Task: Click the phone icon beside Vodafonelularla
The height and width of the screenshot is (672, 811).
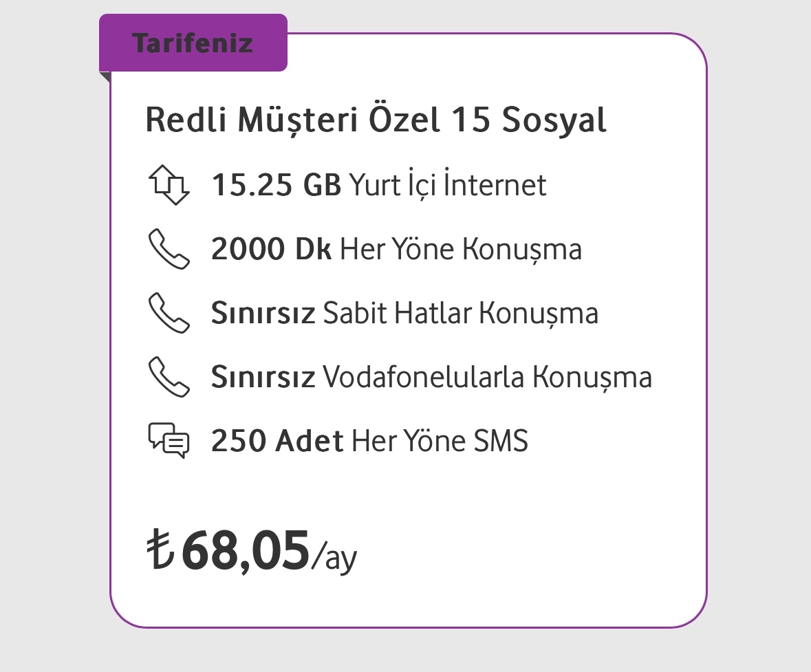Action: coord(169,377)
